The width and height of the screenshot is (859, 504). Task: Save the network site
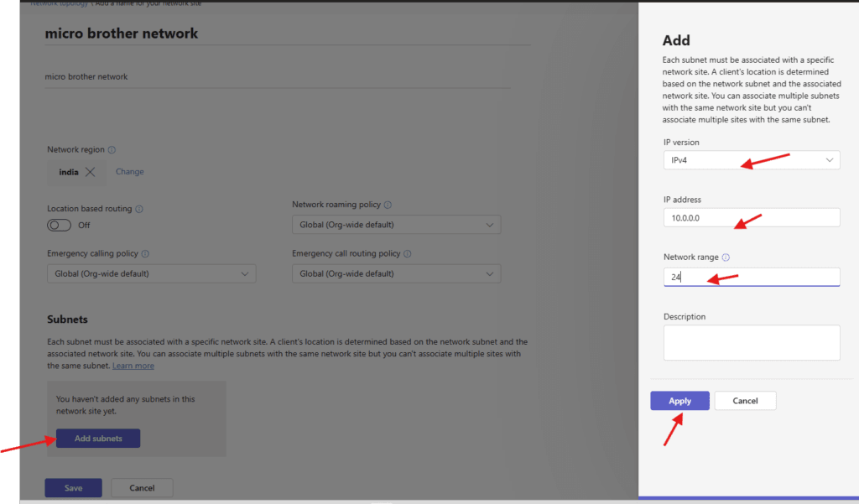click(x=73, y=488)
